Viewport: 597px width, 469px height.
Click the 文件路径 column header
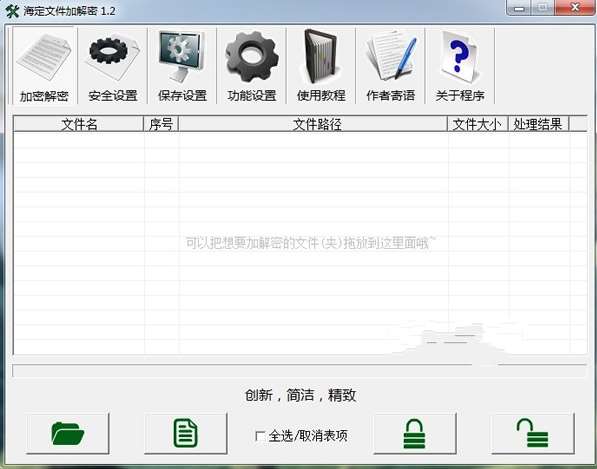point(313,124)
